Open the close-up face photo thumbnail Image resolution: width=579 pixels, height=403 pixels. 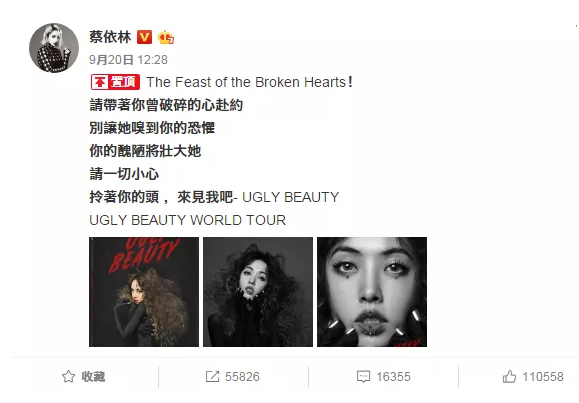pyautogui.click(x=372, y=292)
